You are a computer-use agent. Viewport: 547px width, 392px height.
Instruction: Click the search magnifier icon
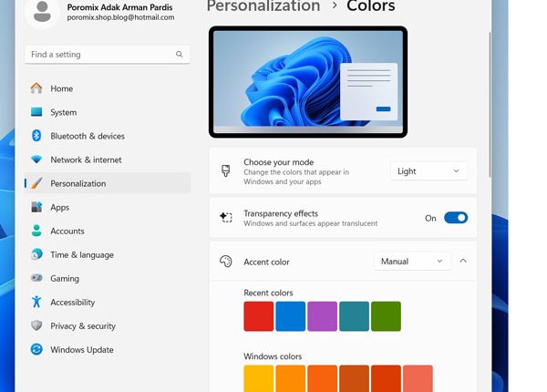coord(179,54)
